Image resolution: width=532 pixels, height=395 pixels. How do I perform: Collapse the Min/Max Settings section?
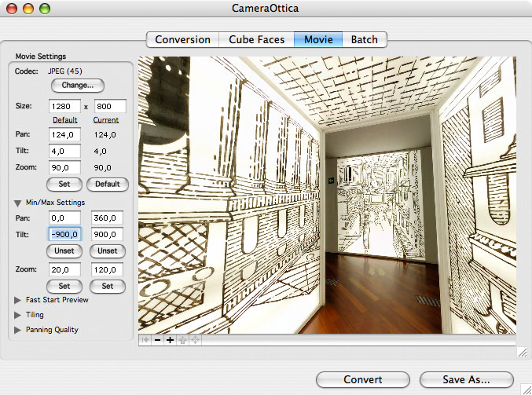tap(17, 203)
